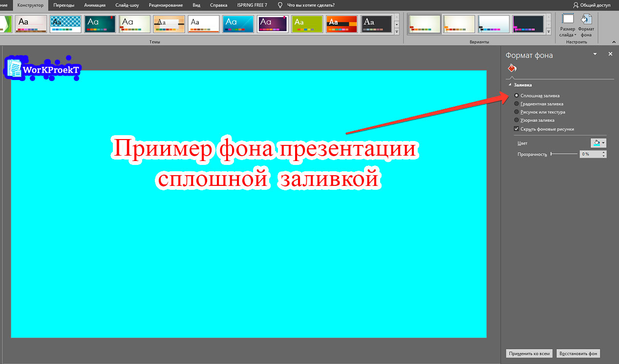Click the transparency percentage input field
This screenshot has height=364, width=619.
(590, 154)
